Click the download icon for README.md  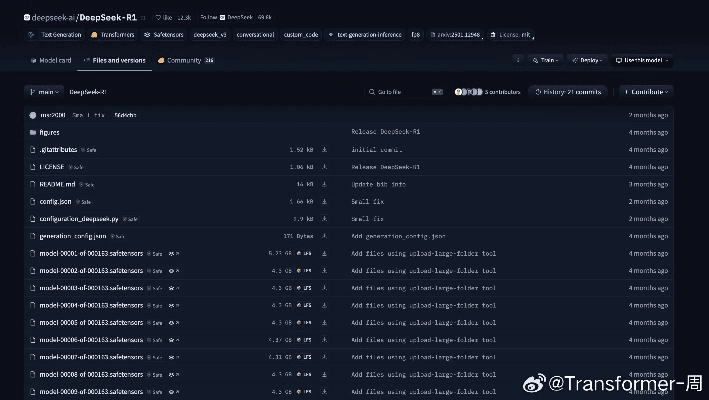324,184
